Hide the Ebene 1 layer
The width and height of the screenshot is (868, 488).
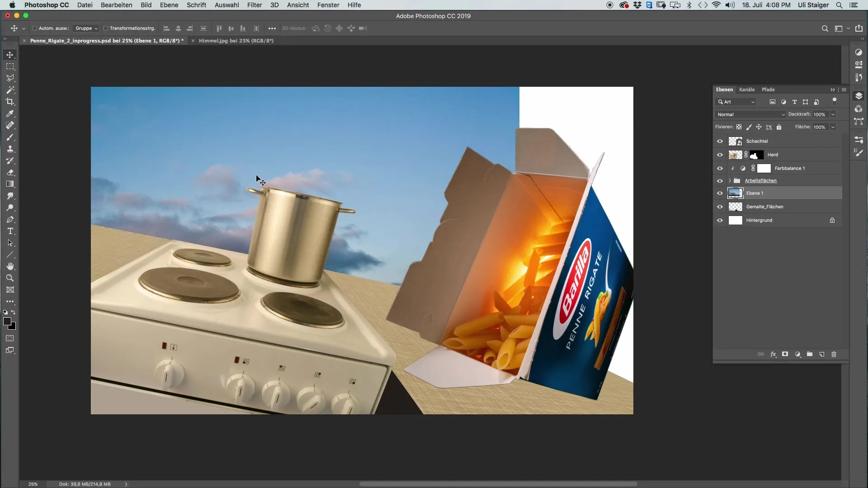coord(720,193)
